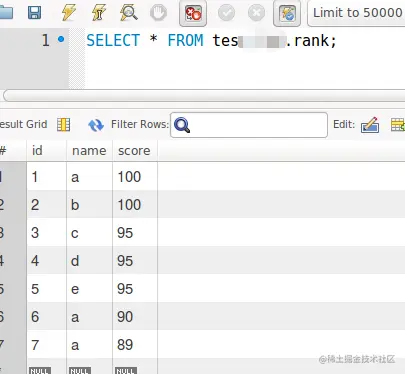Viewport: 405px width, 374px height.
Task: Click the horizontal scrollbar under the editor
Action: click(204, 96)
